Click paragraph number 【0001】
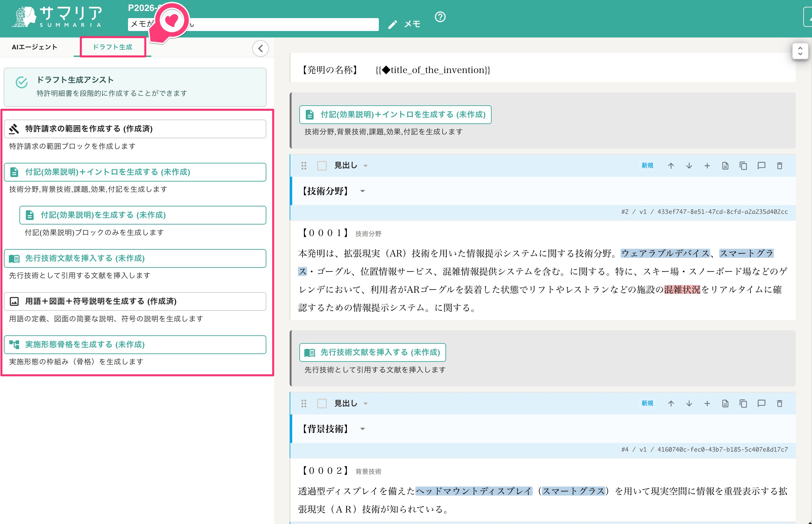The image size is (812, 524). click(x=325, y=233)
